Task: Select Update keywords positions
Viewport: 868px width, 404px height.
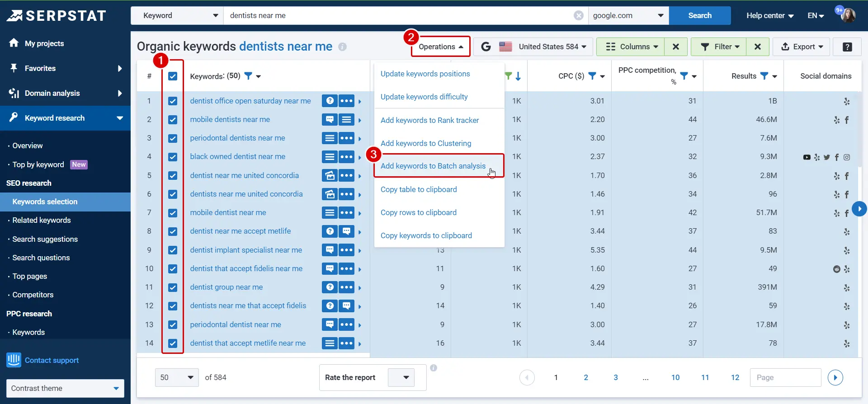Action: click(x=425, y=74)
